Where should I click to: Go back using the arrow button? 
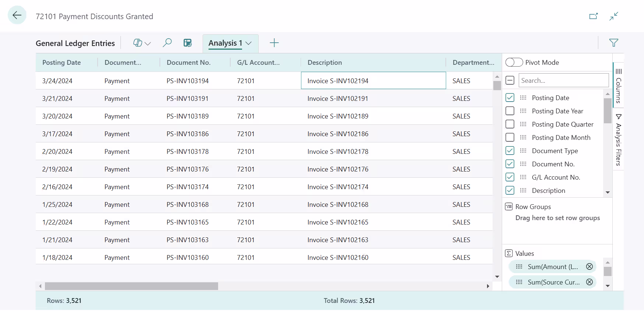pos(17,15)
